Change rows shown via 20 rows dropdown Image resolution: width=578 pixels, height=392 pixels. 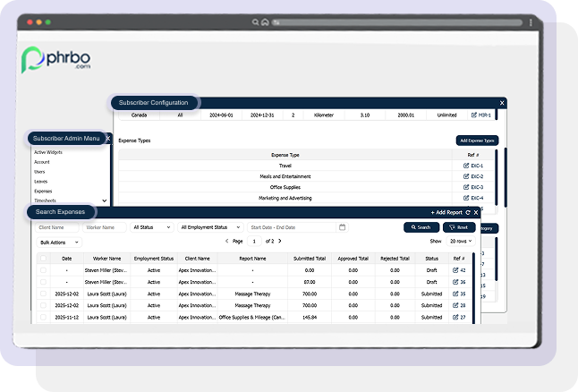tap(463, 242)
